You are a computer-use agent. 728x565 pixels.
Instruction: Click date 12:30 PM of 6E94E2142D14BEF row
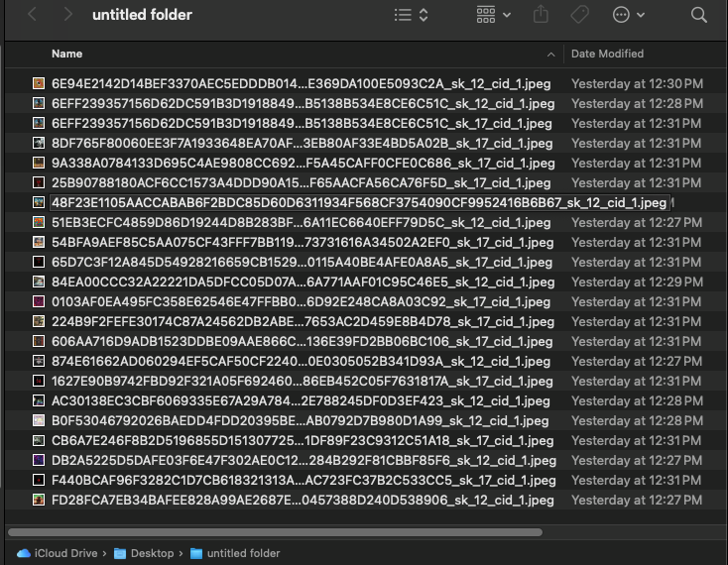pyautogui.click(x=637, y=83)
